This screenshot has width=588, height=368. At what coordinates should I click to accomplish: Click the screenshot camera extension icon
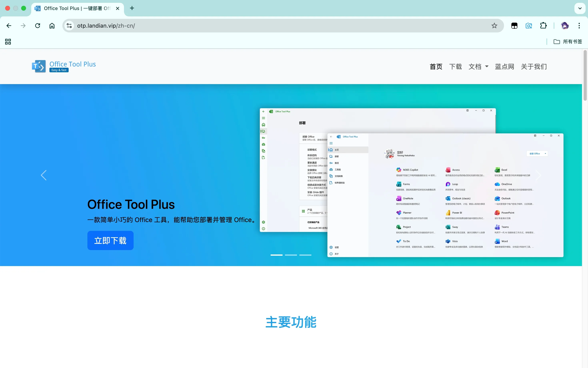click(529, 26)
